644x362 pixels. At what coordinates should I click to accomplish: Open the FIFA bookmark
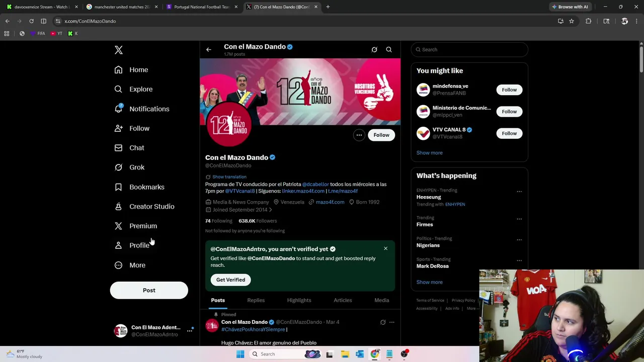tap(37, 34)
